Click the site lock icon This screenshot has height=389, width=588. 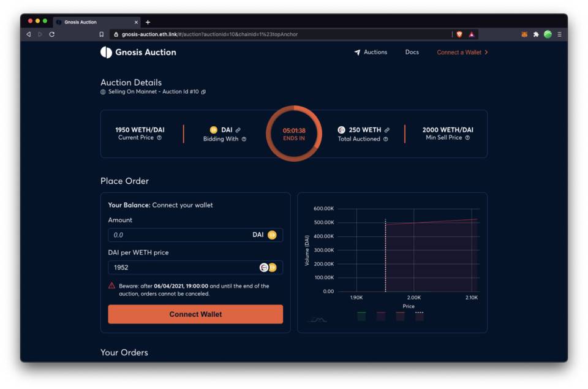tap(116, 34)
